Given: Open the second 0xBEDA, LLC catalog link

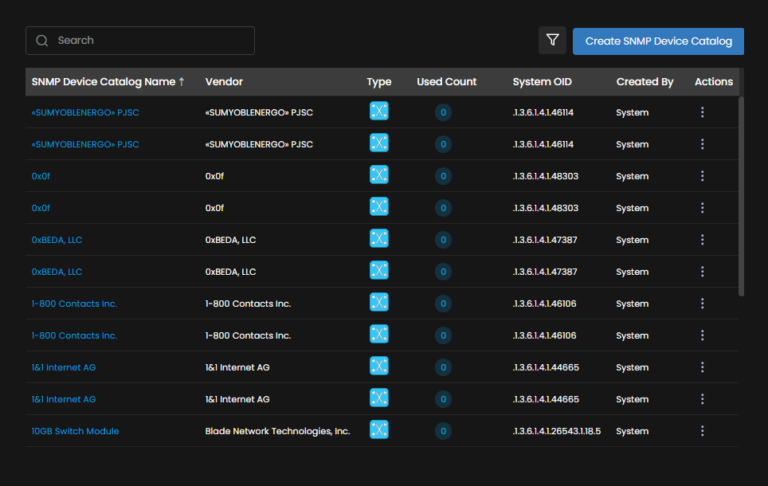Looking at the screenshot, I should pyautogui.click(x=57, y=272).
